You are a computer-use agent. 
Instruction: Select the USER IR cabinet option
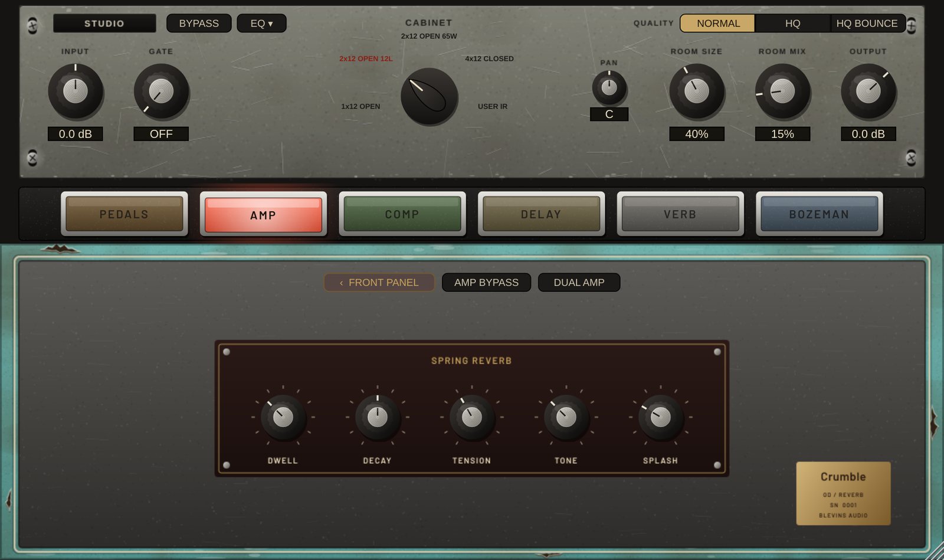pos(493,106)
